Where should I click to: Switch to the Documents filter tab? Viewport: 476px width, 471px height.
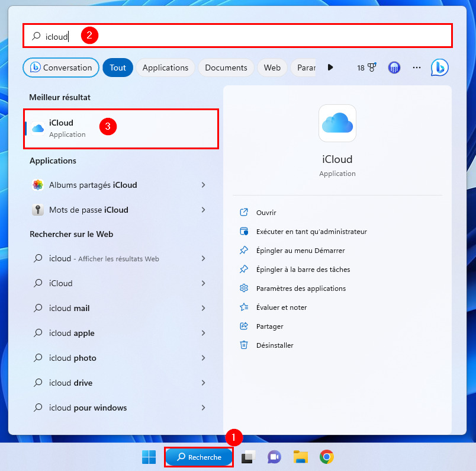(x=226, y=68)
